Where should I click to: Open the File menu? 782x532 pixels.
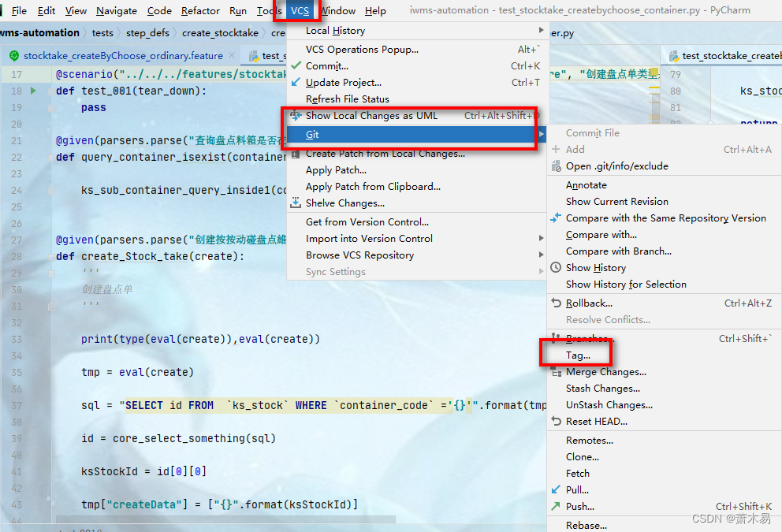coord(19,10)
